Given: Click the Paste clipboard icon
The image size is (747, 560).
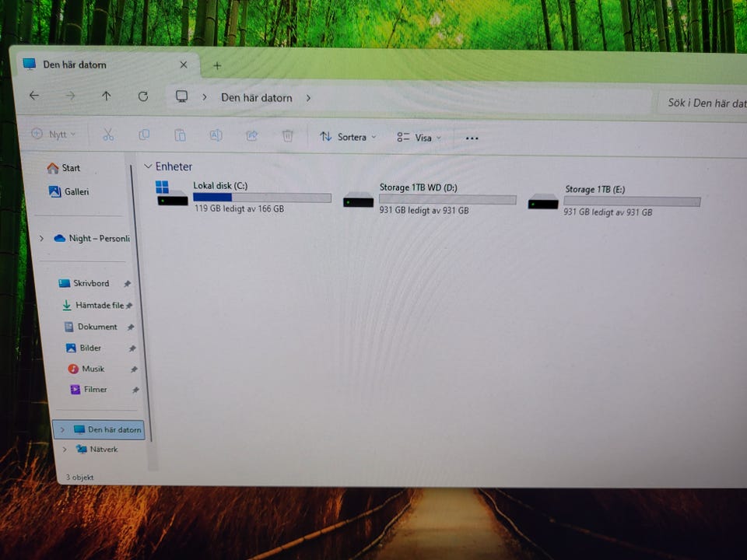Looking at the screenshot, I should click(x=180, y=135).
